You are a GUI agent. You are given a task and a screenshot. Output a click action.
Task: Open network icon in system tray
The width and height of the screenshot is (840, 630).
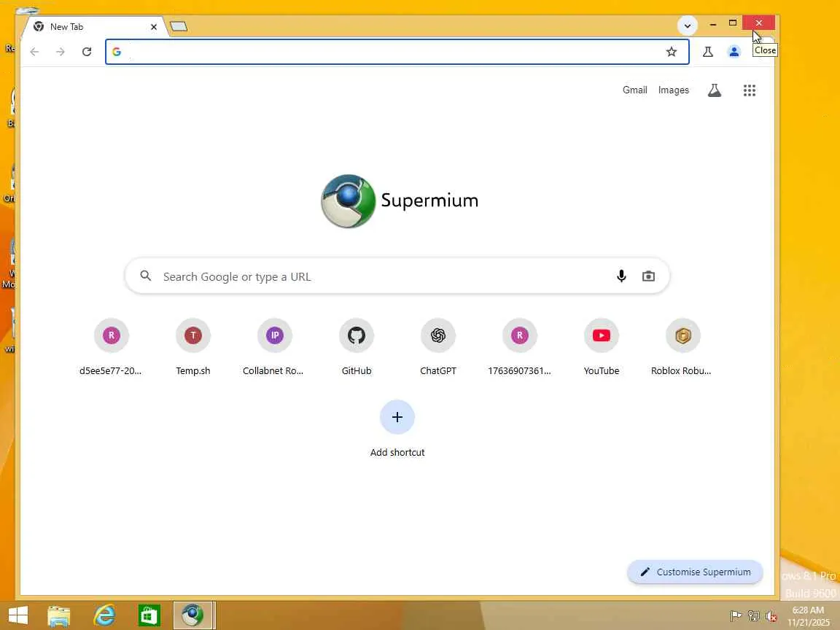pos(754,617)
